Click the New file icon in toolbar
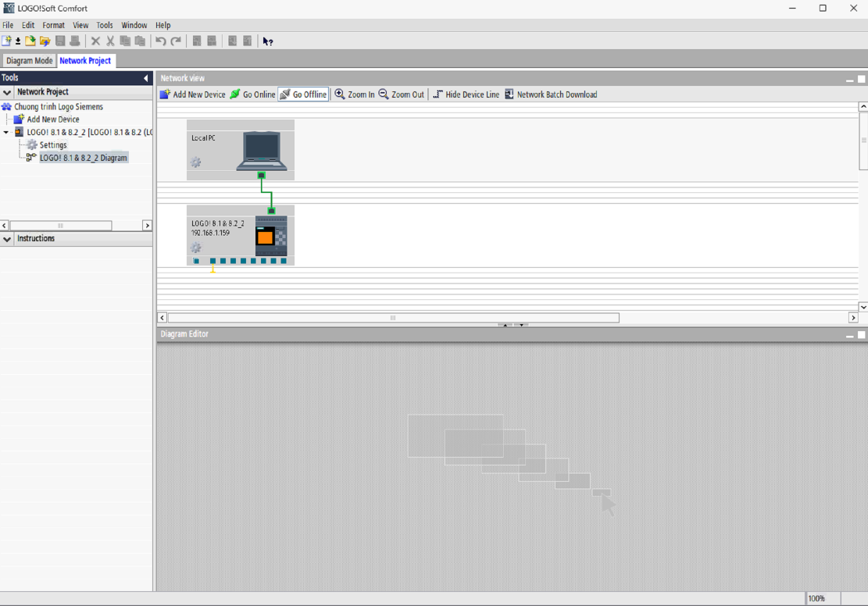 tap(7, 41)
